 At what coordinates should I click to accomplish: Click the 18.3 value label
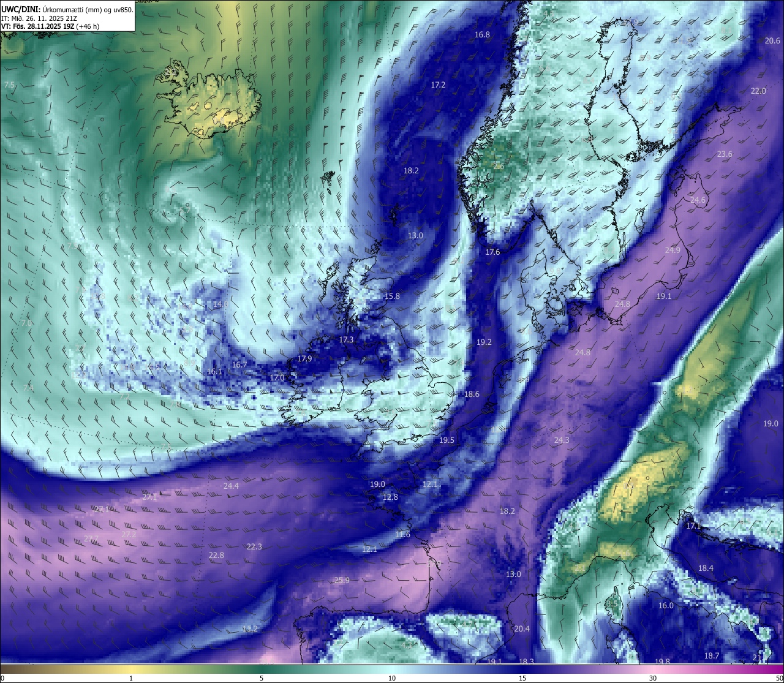(526, 662)
